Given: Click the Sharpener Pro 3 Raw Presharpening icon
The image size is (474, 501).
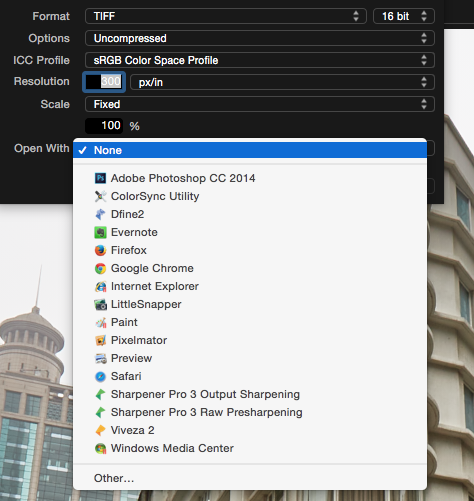Looking at the screenshot, I should pos(100,412).
